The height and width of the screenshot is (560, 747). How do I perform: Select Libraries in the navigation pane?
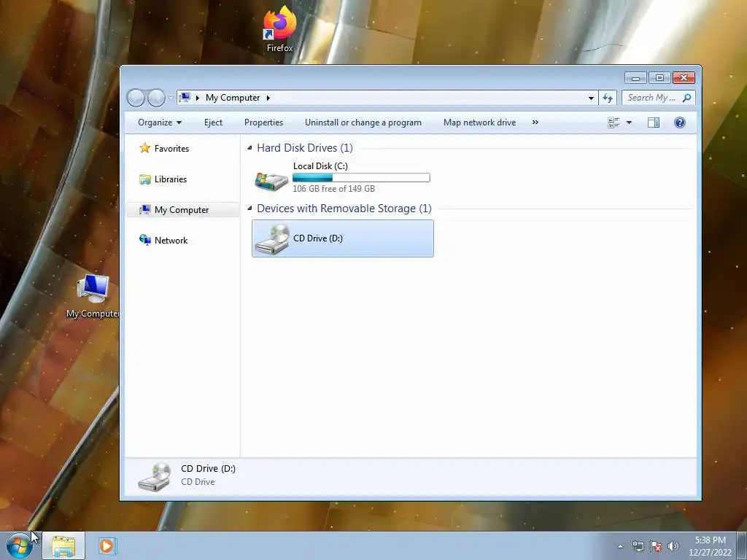tap(170, 179)
